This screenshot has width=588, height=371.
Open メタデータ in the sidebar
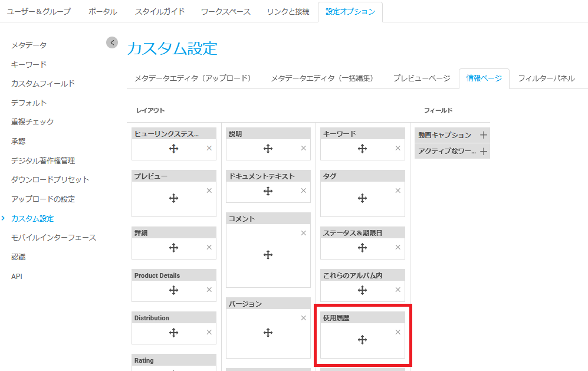(x=29, y=45)
